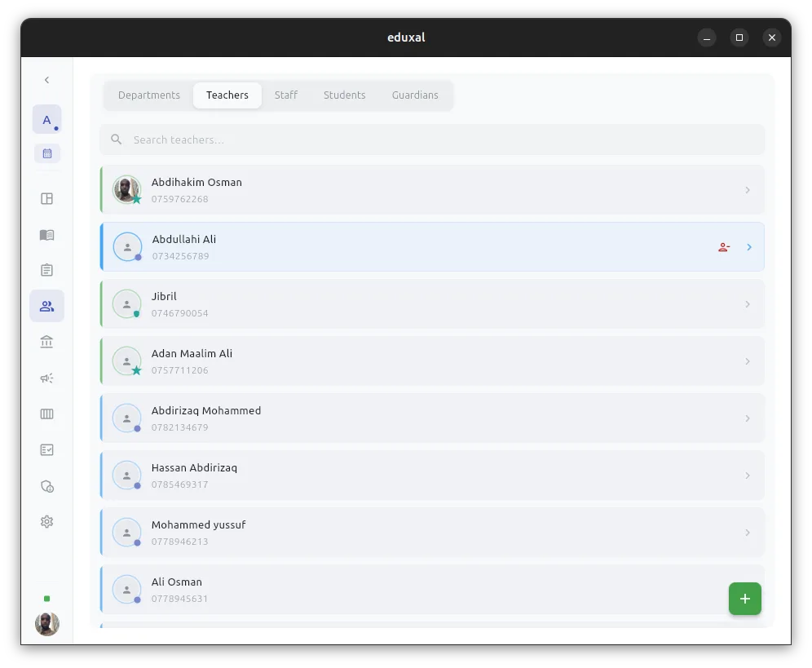Expand the chevron on Jibril's row

pos(748,304)
